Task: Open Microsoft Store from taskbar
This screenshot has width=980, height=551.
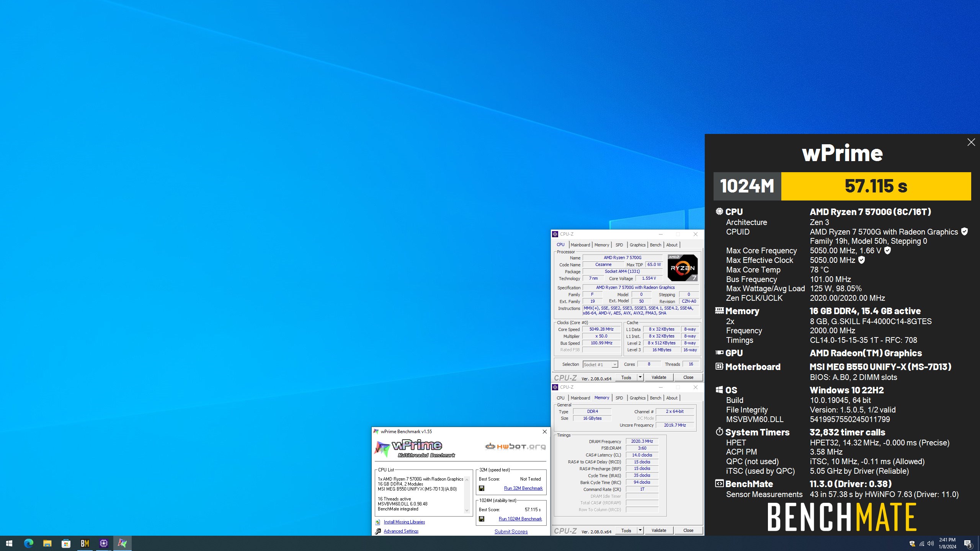Action: (66, 543)
